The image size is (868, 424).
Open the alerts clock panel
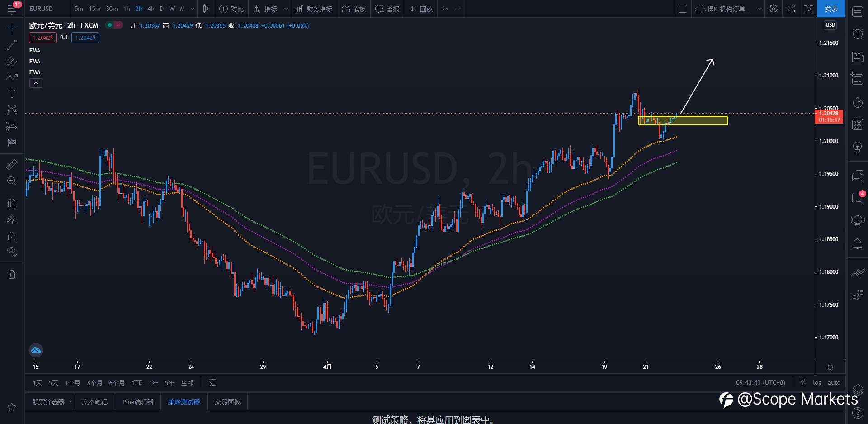click(857, 34)
